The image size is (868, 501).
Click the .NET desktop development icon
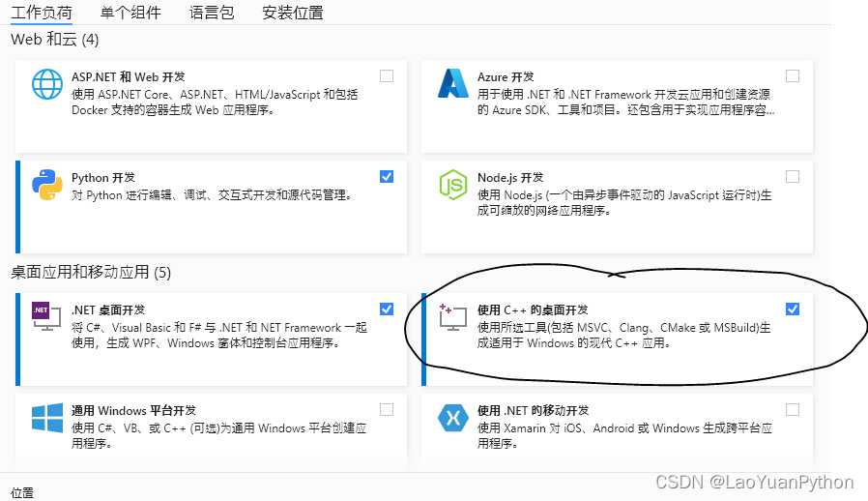(x=46, y=316)
